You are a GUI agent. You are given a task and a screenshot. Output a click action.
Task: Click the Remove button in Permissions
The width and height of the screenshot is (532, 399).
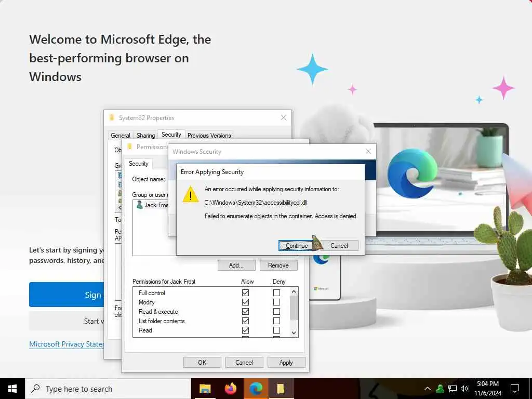tap(278, 265)
